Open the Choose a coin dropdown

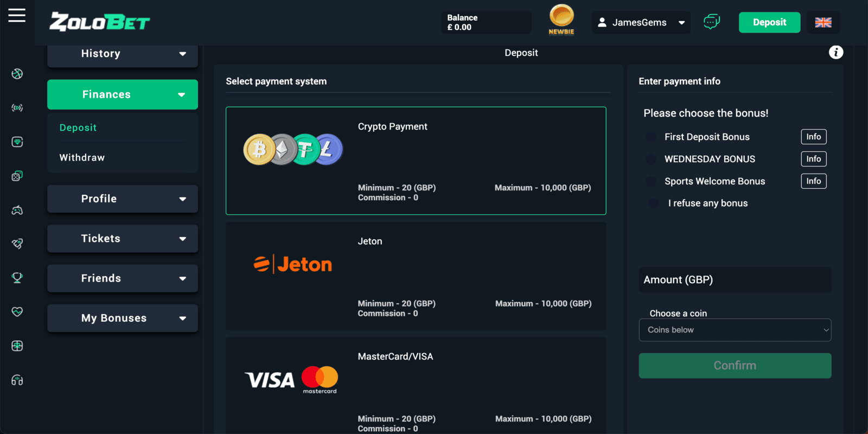coord(735,330)
